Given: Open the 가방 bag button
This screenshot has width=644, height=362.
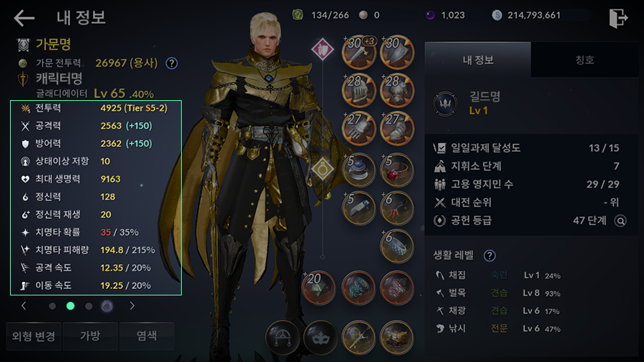Looking at the screenshot, I should 90,336.
